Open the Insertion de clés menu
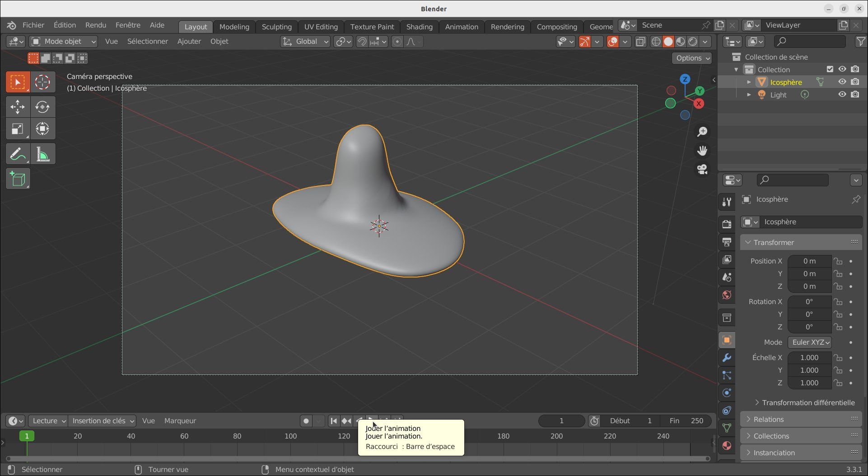 103,421
